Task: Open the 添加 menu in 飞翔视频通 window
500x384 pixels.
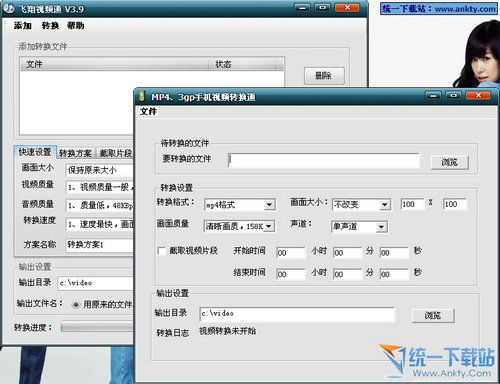Action: tap(23, 26)
